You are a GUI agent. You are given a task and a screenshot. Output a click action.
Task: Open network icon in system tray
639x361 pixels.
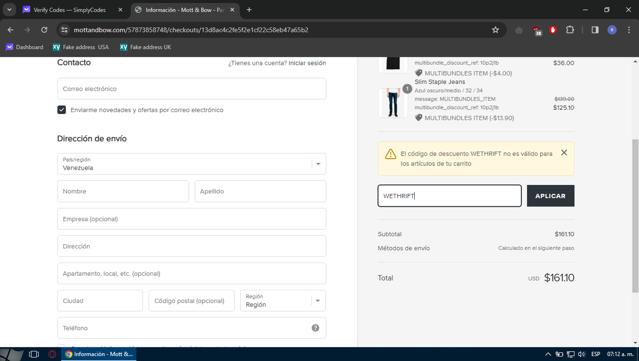tap(571, 354)
